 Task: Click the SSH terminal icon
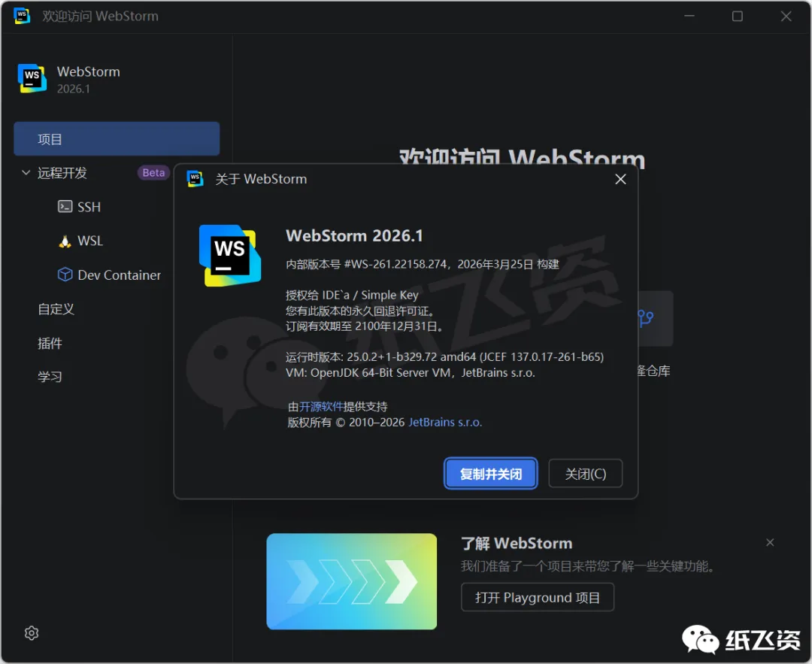coord(65,207)
